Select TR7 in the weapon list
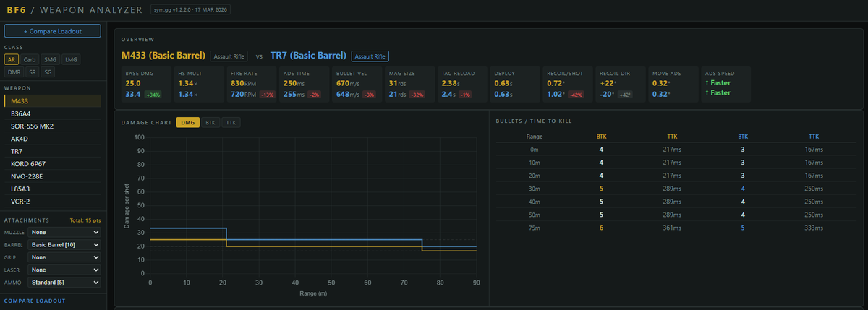Viewport: 868px width, 310px height. [52, 151]
